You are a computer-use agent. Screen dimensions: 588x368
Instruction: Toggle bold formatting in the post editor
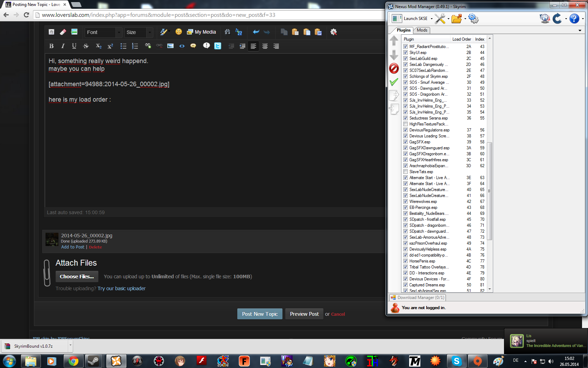point(51,46)
